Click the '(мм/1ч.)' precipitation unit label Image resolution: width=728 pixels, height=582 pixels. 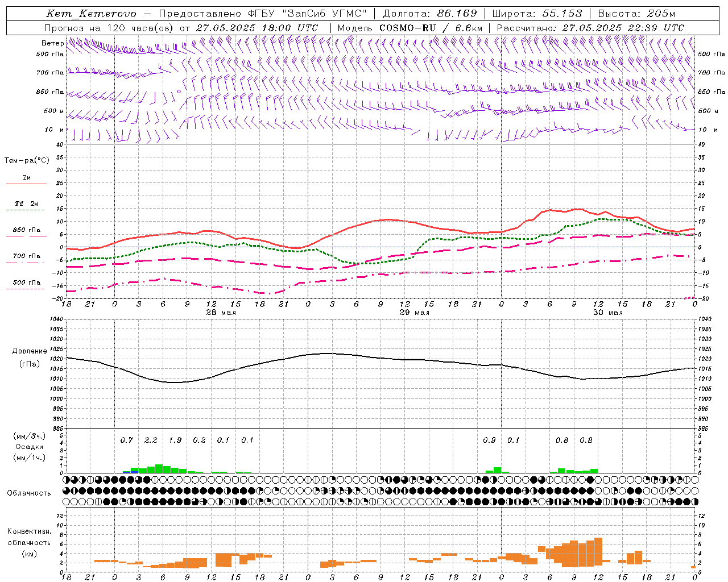[29, 458]
